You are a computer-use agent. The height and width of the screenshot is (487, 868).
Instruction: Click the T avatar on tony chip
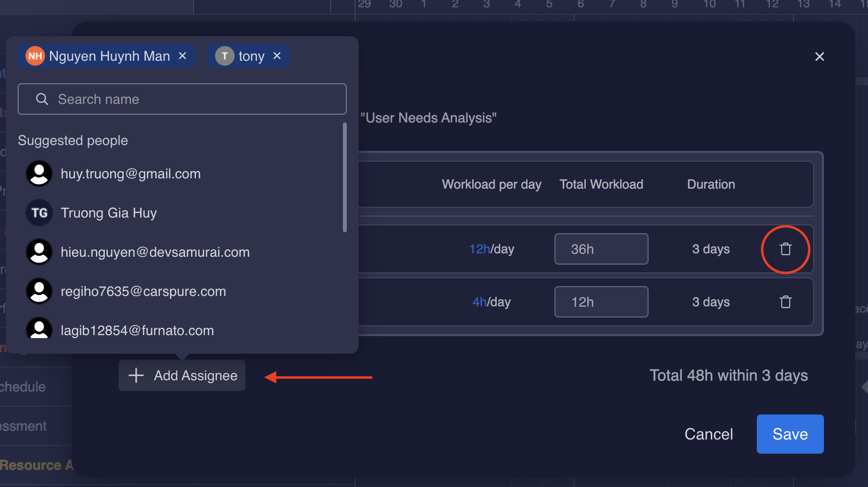pyautogui.click(x=224, y=56)
